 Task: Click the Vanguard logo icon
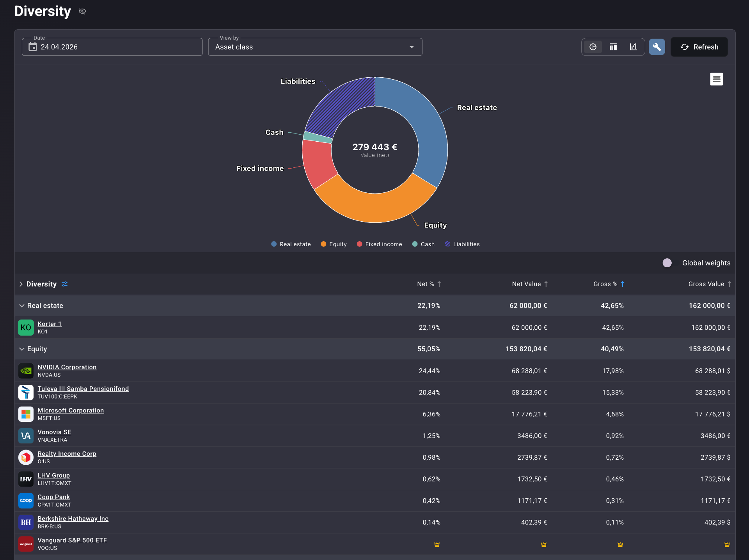click(x=26, y=544)
